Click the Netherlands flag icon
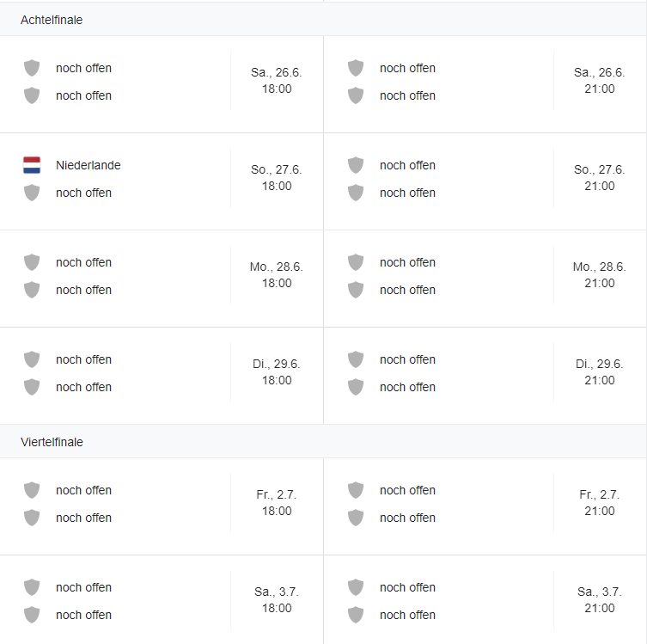 tap(32, 165)
